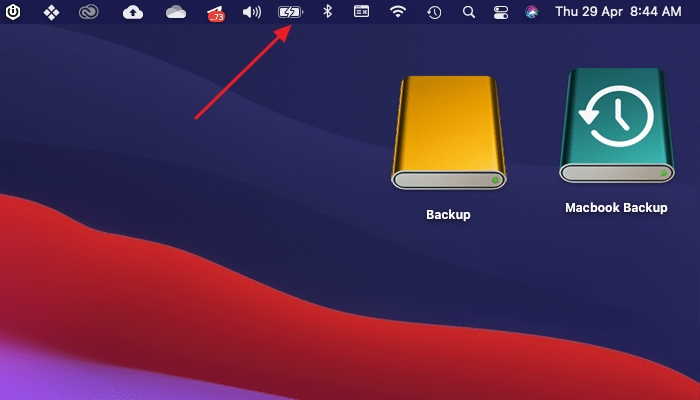Open the volume speaker menu
The height and width of the screenshot is (400, 700).
pyautogui.click(x=252, y=12)
